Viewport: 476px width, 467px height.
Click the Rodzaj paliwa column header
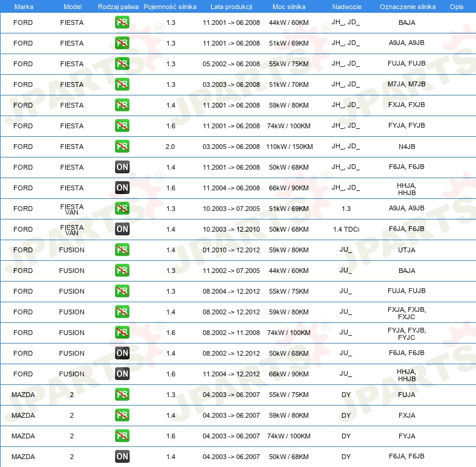118,7
